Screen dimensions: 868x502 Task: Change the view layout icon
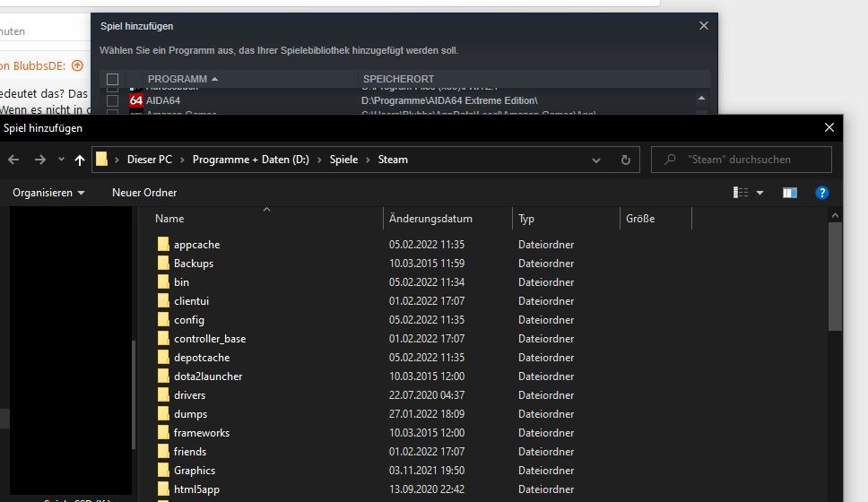[x=741, y=193]
